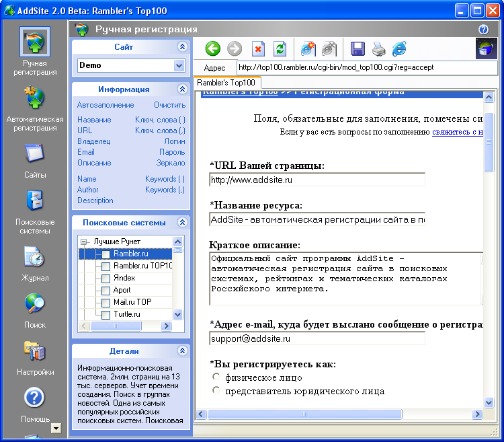Click the globe throbber icon at toolbar right
Viewport: 504px width, 442px height.
[x=487, y=48]
